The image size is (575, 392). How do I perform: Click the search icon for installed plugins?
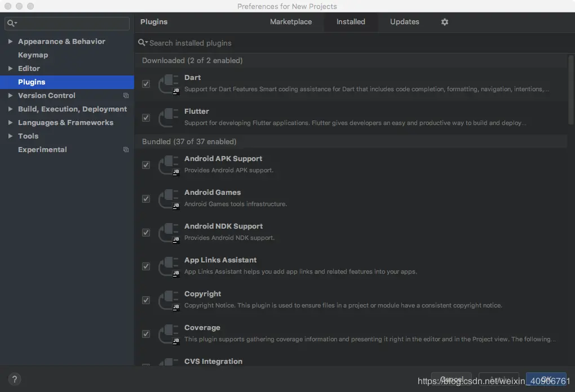coord(143,43)
